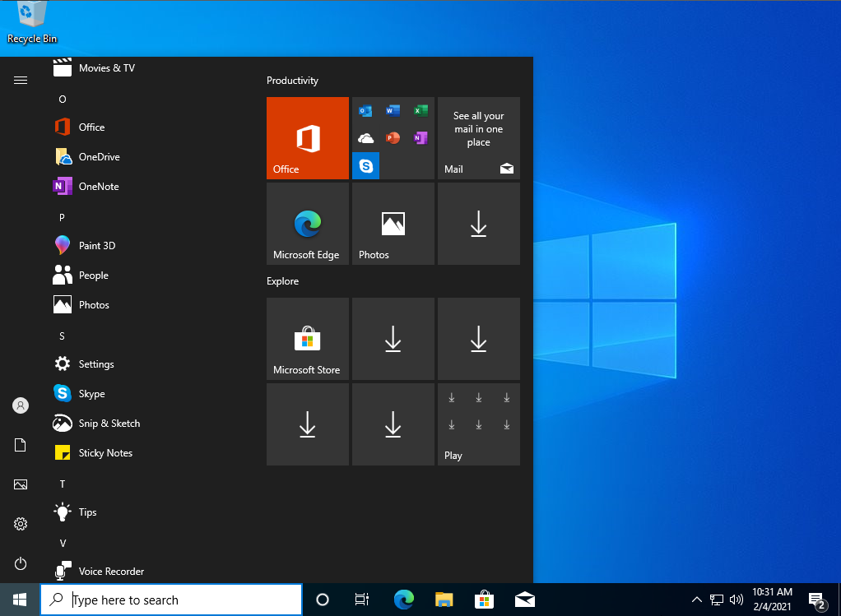Image resolution: width=841 pixels, height=616 pixels.
Task: Open the clock and calendar flyout
Action: tap(773, 600)
